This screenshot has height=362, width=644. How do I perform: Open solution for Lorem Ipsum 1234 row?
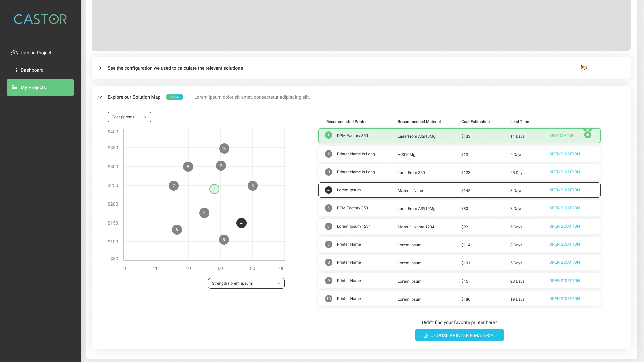(x=565, y=226)
